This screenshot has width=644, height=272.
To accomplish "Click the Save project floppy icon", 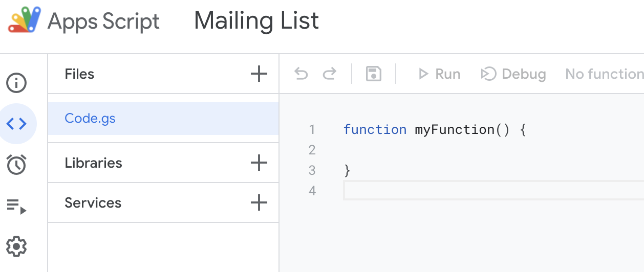I will click(x=374, y=74).
